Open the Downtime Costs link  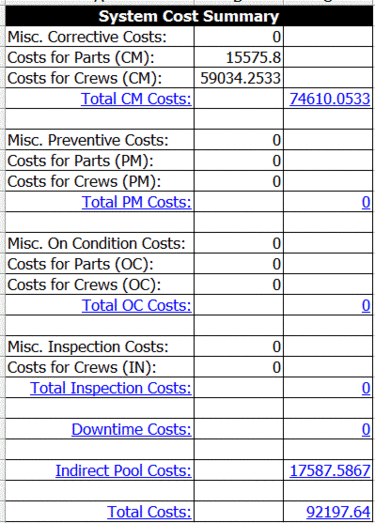point(131,430)
